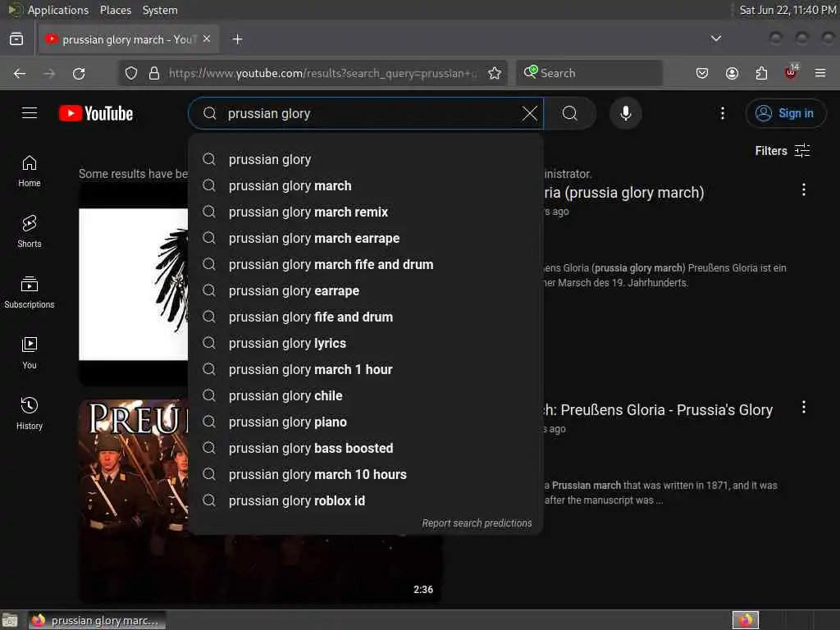Open YouTube hamburger guide menu
This screenshot has height=630, width=840.
30,113
